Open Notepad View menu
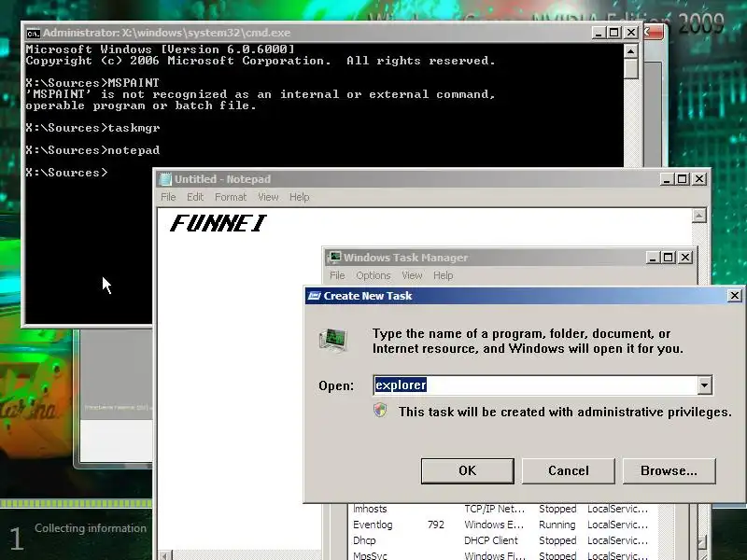 268,197
